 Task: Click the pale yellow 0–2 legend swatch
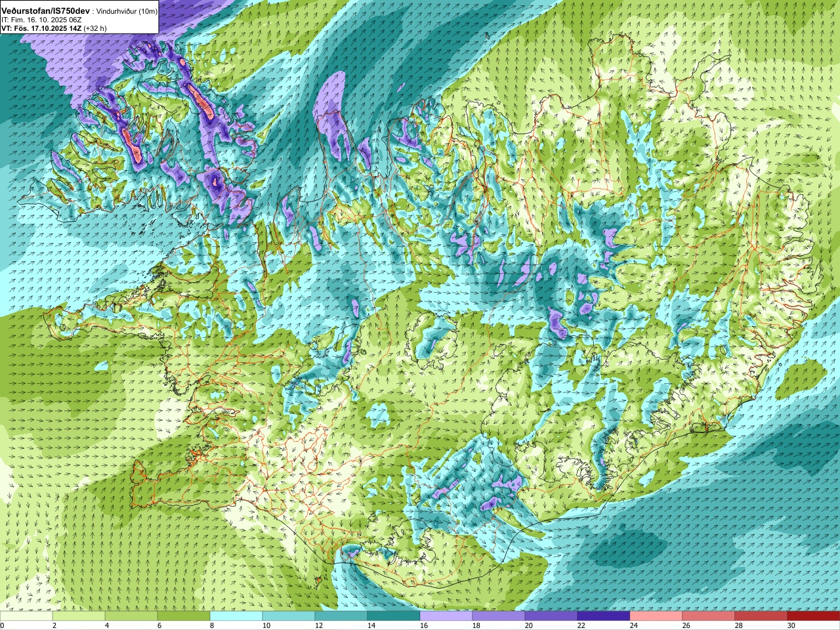tap(26, 616)
